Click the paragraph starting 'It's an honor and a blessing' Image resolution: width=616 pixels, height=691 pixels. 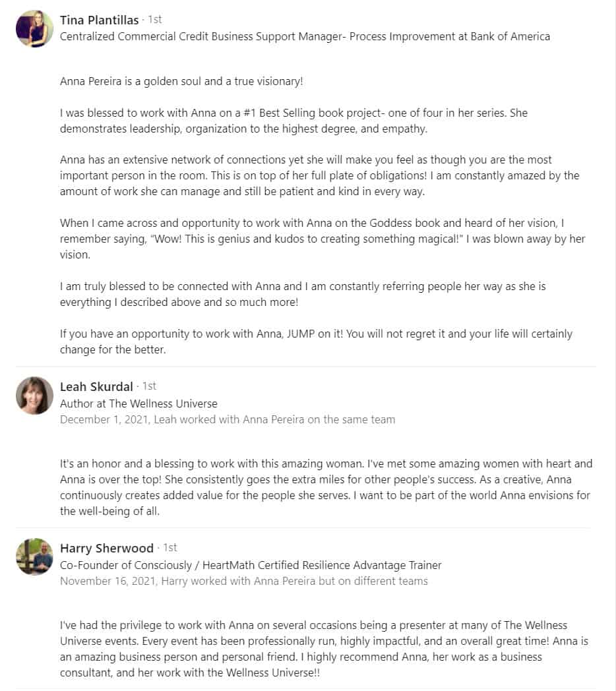[326, 487]
